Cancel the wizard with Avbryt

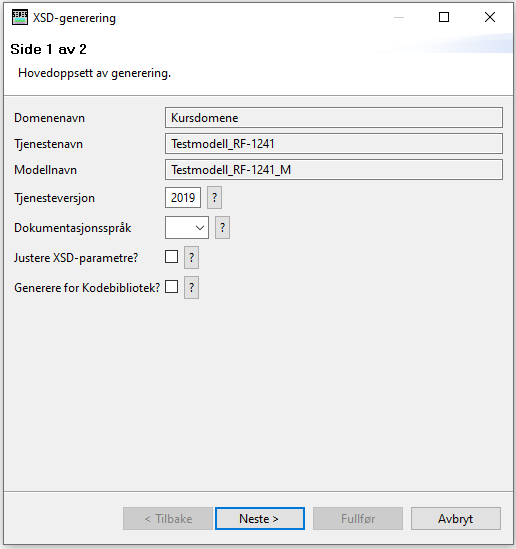point(456,519)
